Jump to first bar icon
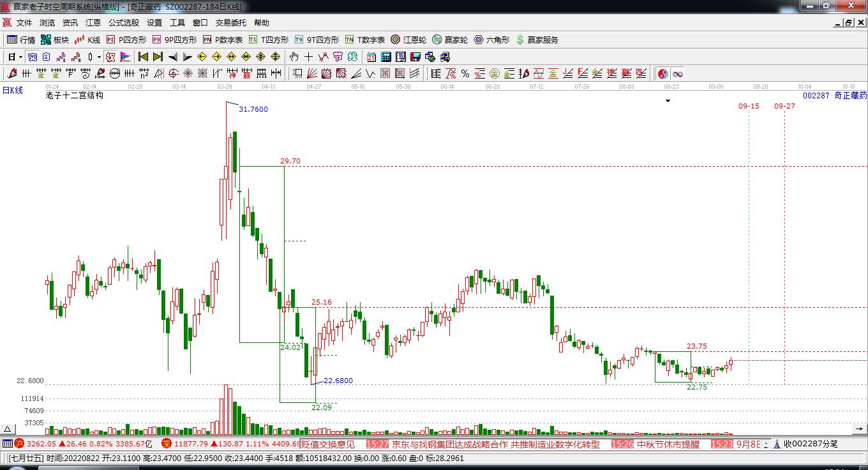This screenshot has height=470, width=868. [x=143, y=57]
